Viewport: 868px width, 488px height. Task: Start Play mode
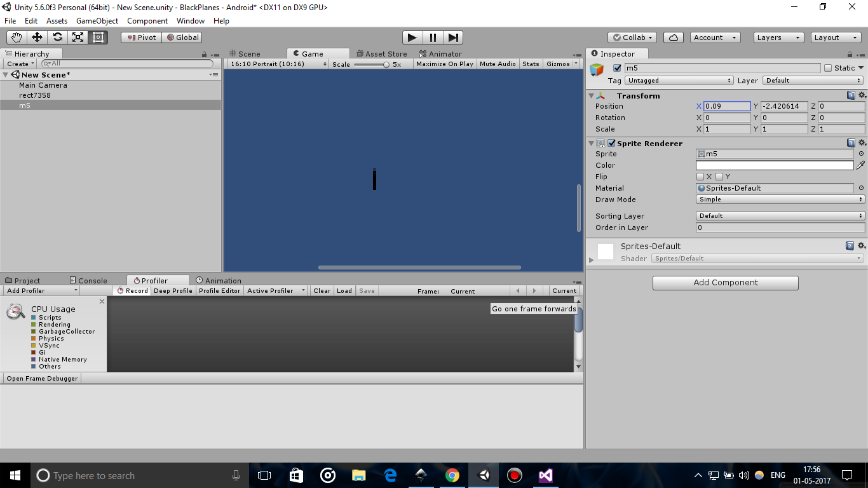412,37
